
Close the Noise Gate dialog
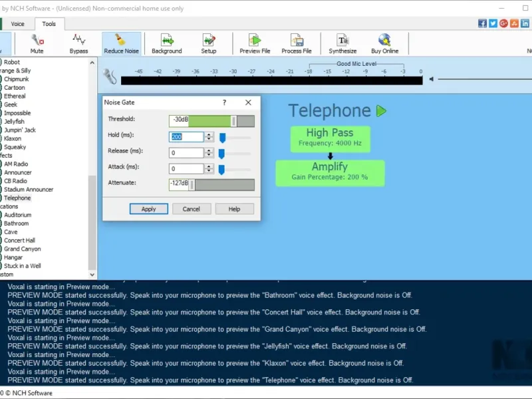[x=248, y=102]
